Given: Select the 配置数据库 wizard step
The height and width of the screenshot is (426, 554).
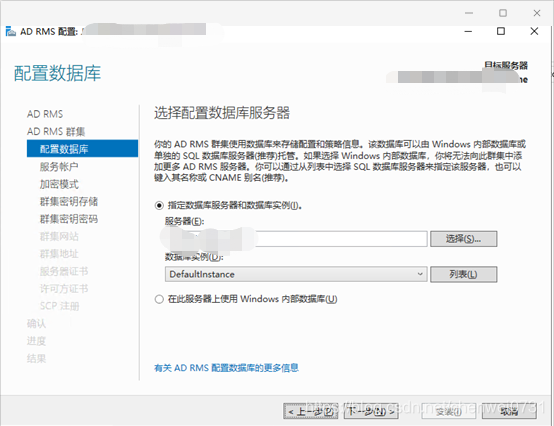Looking at the screenshot, I should coord(82,148).
